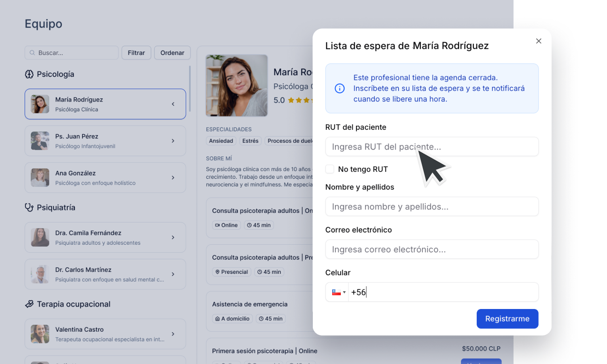Click the ESPECIALIDADES section label

point(229,129)
